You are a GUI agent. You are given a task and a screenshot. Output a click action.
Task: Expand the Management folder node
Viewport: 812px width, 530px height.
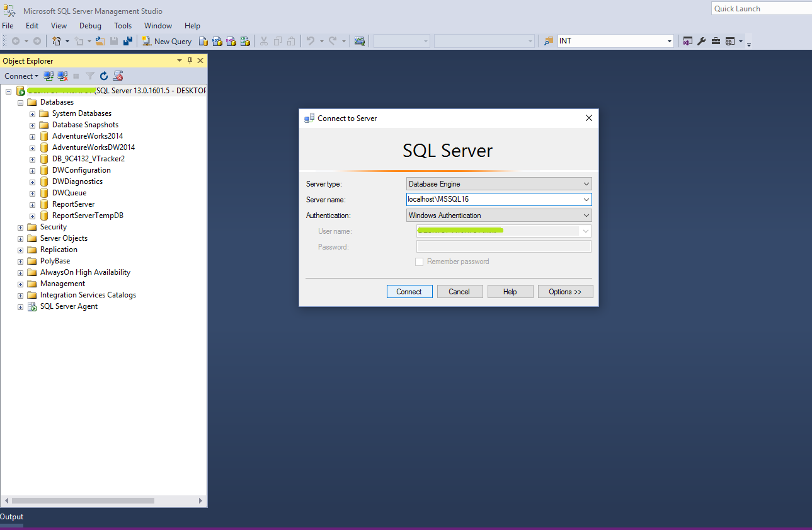(x=21, y=284)
